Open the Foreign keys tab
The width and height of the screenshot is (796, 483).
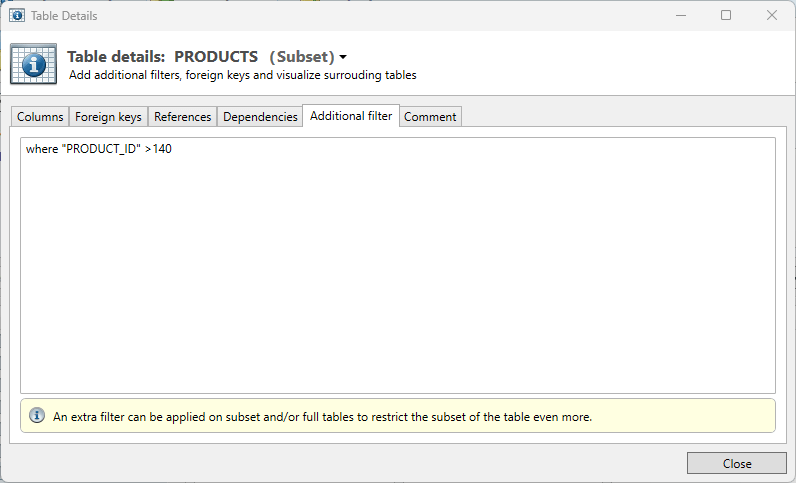pos(108,117)
